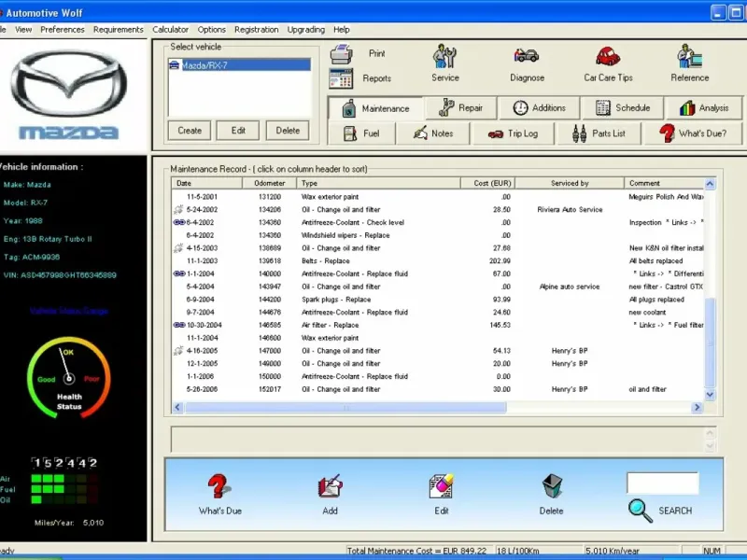Switch to the Schedule tab
The image size is (747, 560).
click(x=623, y=108)
